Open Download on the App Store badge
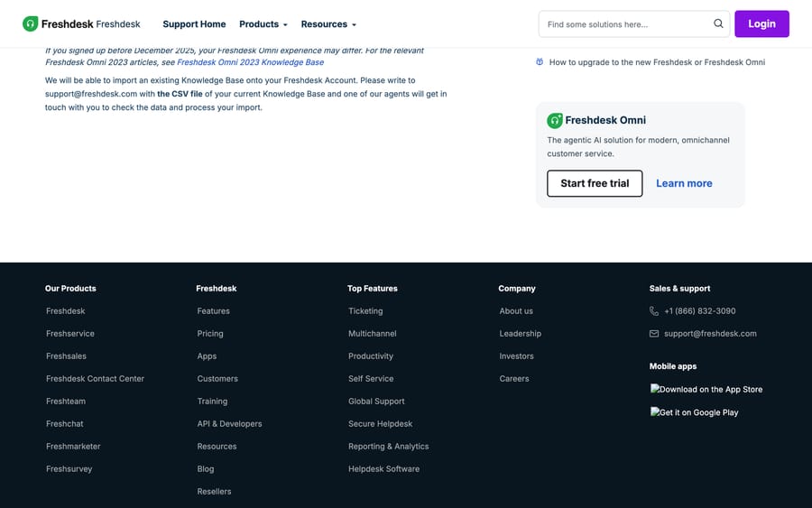 point(706,389)
